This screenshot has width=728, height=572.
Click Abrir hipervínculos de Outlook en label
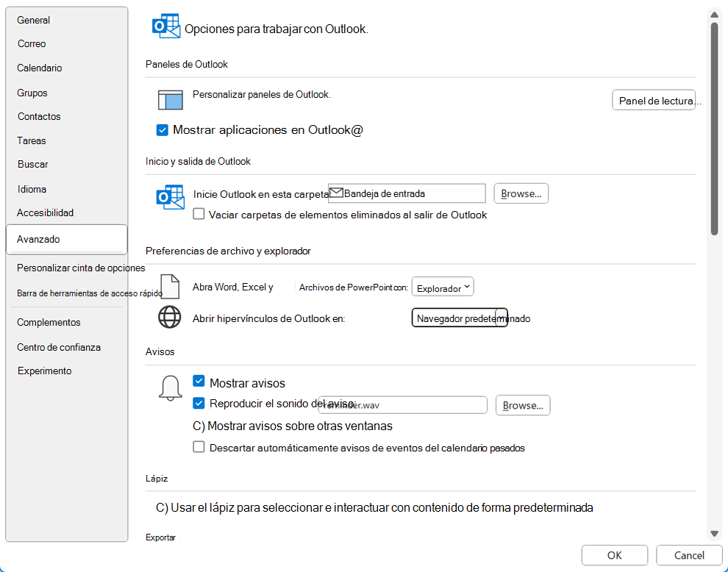point(269,319)
